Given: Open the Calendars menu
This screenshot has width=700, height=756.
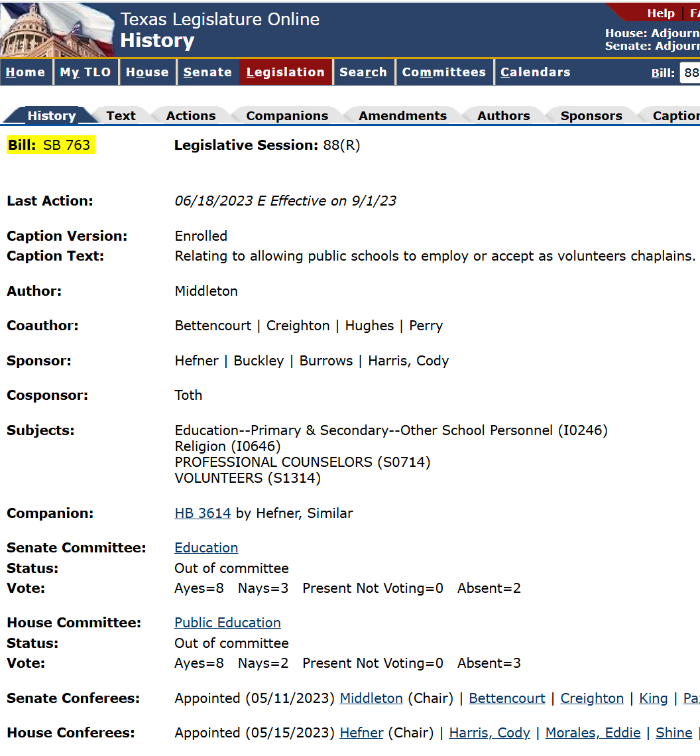Looking at the screenshot, I should click(x=535, y=72).
